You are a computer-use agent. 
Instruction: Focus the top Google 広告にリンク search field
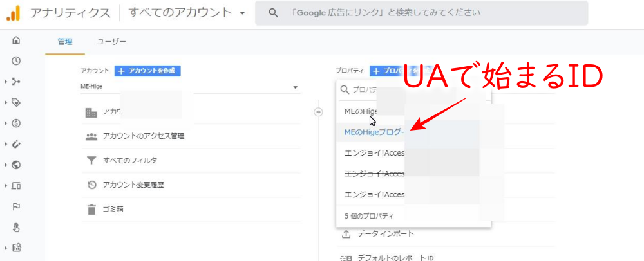click(421, 13)
